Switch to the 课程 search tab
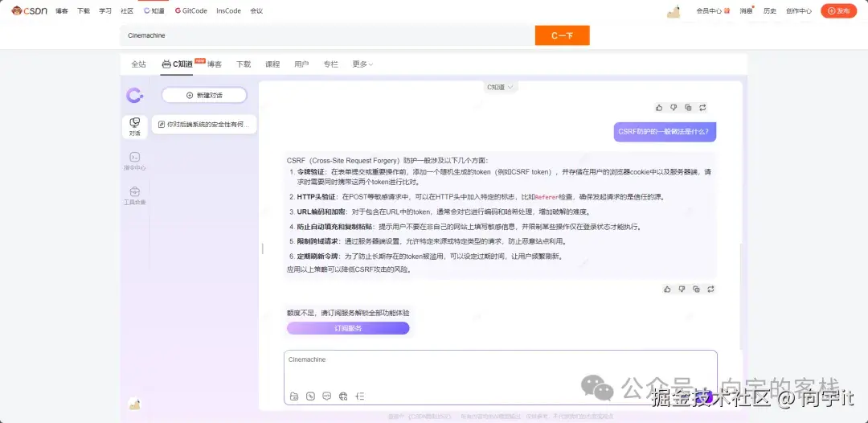The height and width of the screenshot is (423, 868). [x=272, y=64]
